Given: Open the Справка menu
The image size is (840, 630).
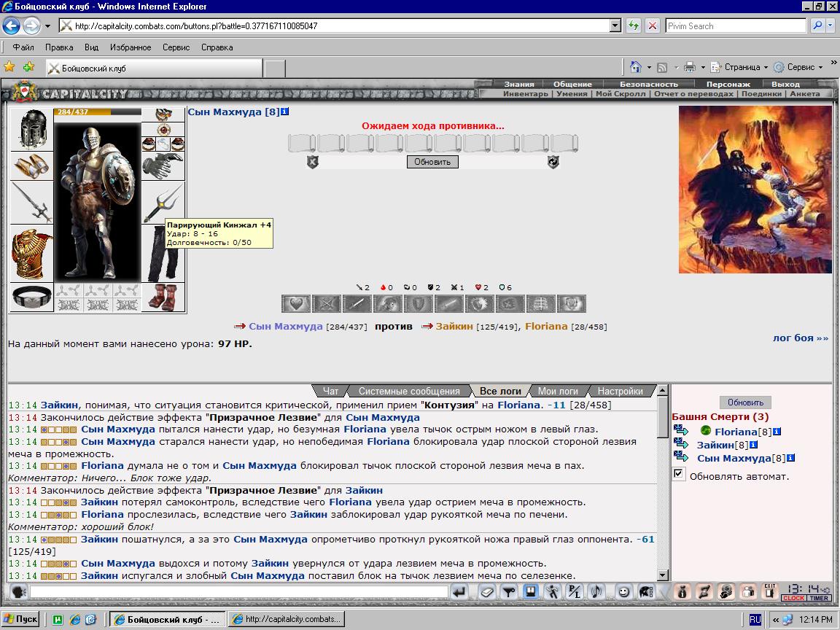Looking at the screenshot, I should tap(217, 47).
